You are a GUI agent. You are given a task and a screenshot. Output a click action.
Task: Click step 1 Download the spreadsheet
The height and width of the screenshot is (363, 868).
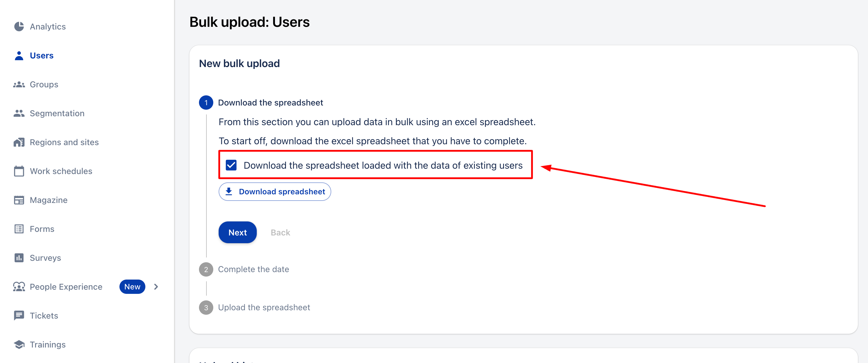(270, 103)
